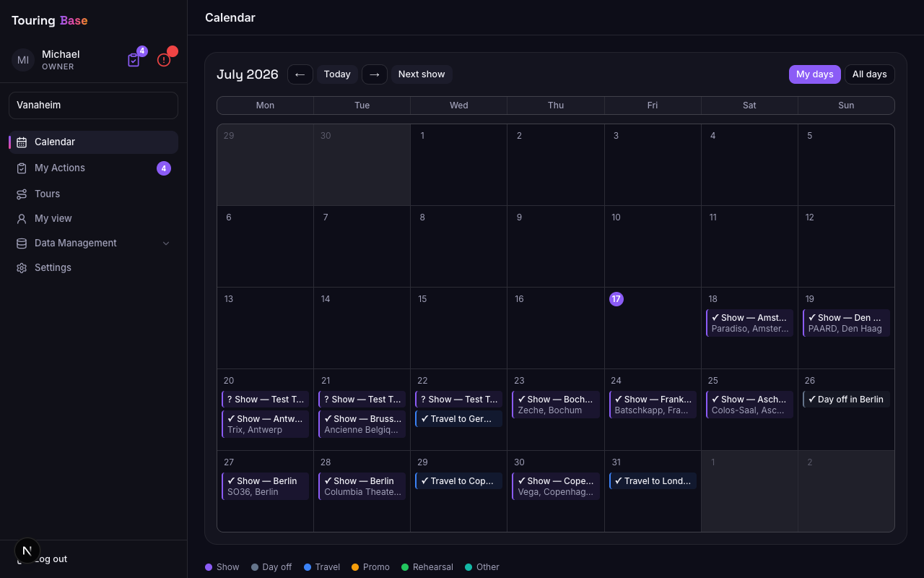Image resolution: width=924 pixels, height=578 pixels.
Task: Open Settings menu item
Action: (x=93, y=268)
